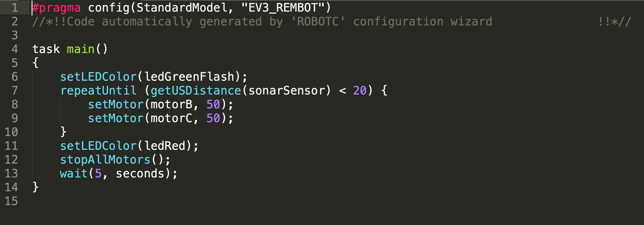
Task: Click motorC in the setMotor call
Action: coord(171,118)
